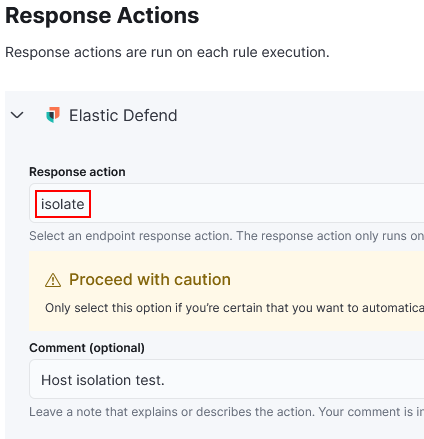424x439 pixels.
Task: Click blank area inside the Comment box
Action: pyautogui.click(x=293, y=379)
